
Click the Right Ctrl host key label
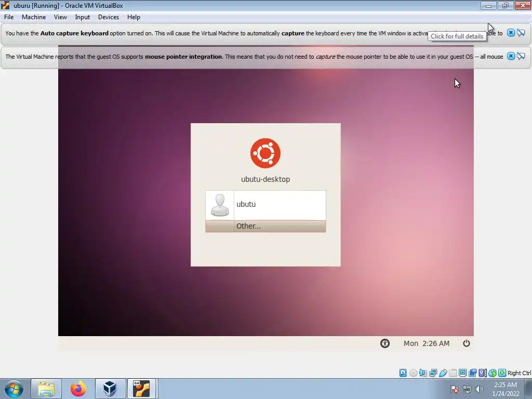[x=519, y=373]
